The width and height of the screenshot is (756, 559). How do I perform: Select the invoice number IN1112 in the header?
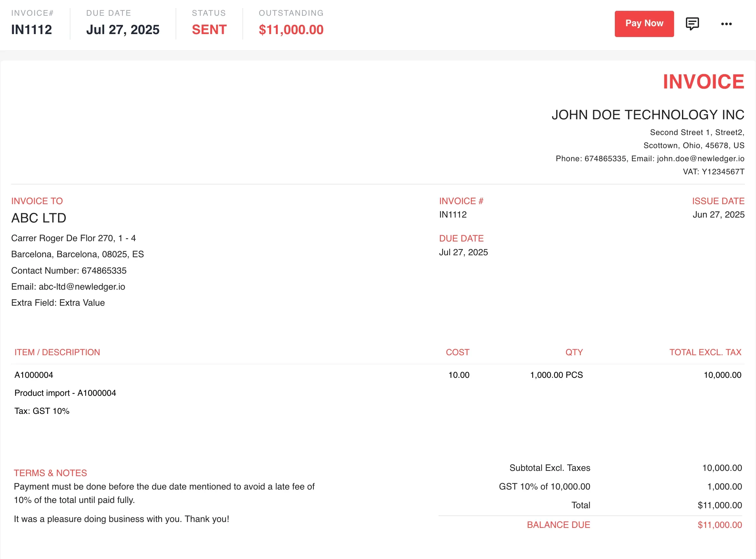31,29
